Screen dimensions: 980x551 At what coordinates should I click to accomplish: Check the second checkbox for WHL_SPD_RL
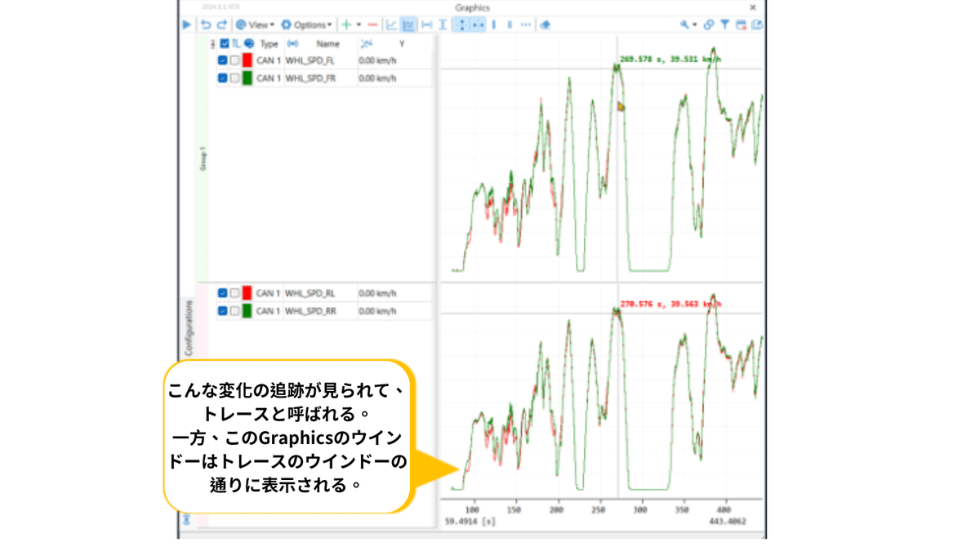pos(234,293)
